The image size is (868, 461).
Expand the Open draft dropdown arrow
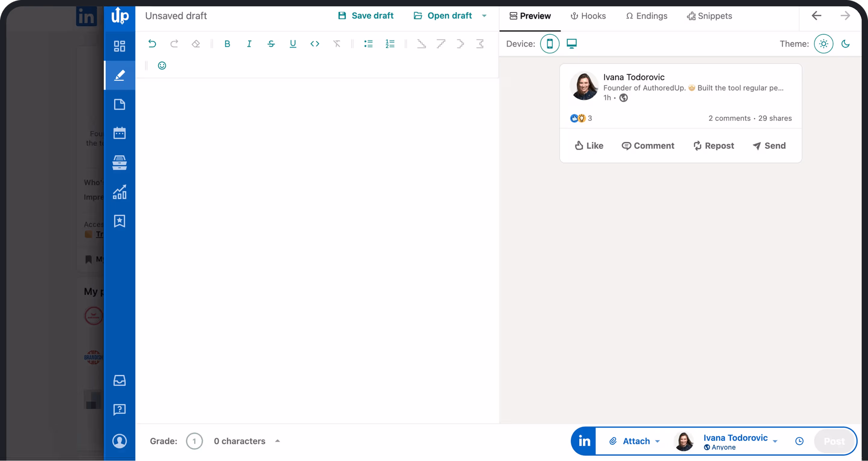pyautogui.click(x=484, y=16)
